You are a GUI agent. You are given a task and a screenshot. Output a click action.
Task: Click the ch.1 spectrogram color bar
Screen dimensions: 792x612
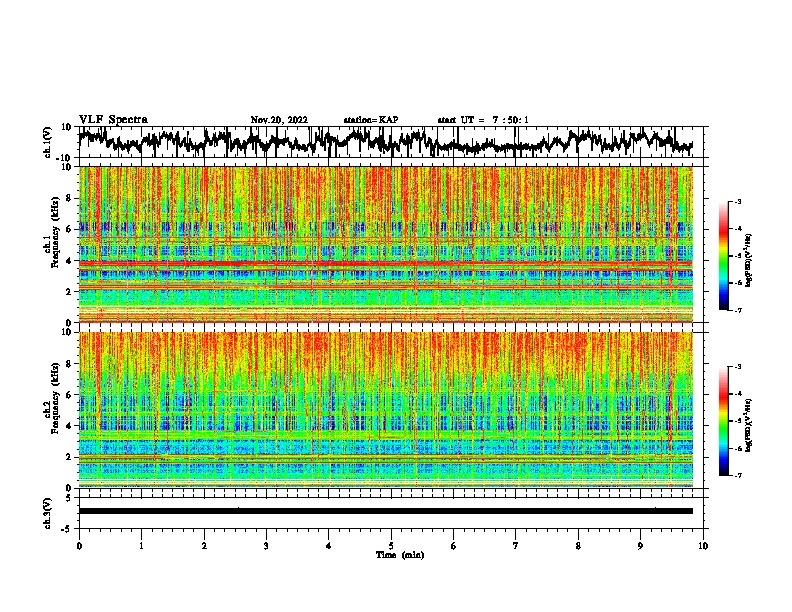tap(723, 256)
